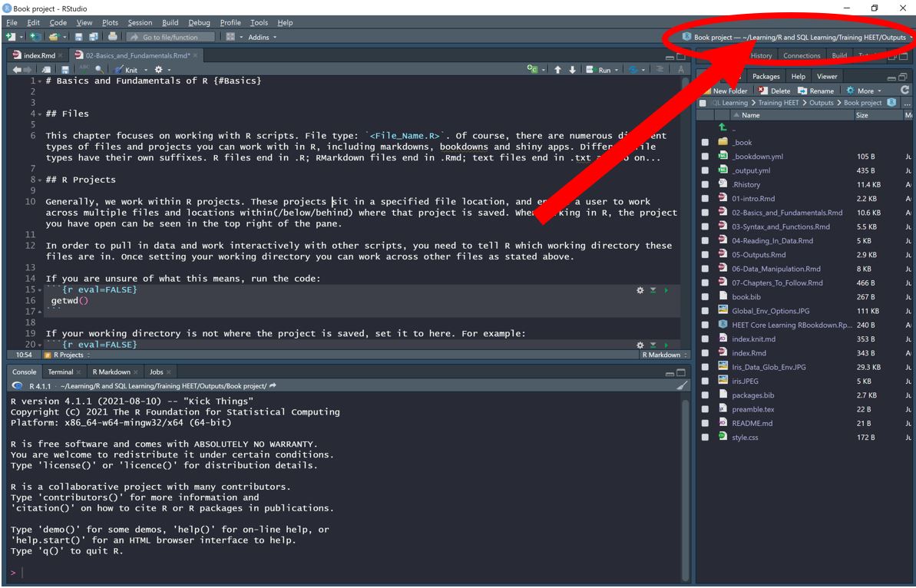Run the getwd chunk with the green play icon
Image resolution: width=916 pixels, height=588 pixels.
[x=666, y=290]
